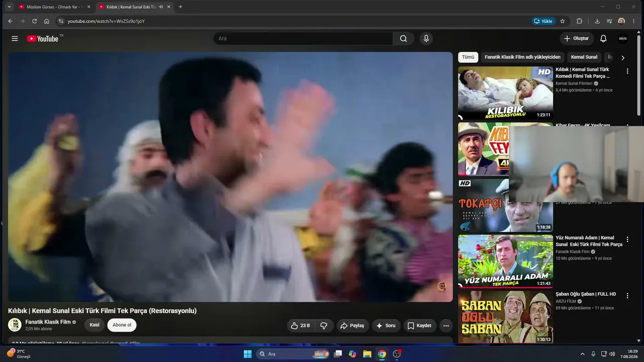Select the Tümü filter chip
The height and width of the screenshot is (362, 644).
click(468, 57)
